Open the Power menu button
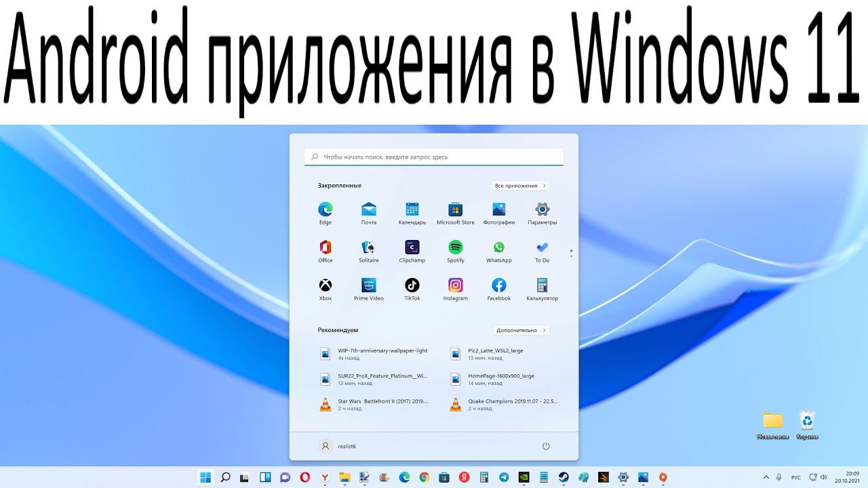Image resolution: width=868 pixels, height=488 pixels. point(546,446)
